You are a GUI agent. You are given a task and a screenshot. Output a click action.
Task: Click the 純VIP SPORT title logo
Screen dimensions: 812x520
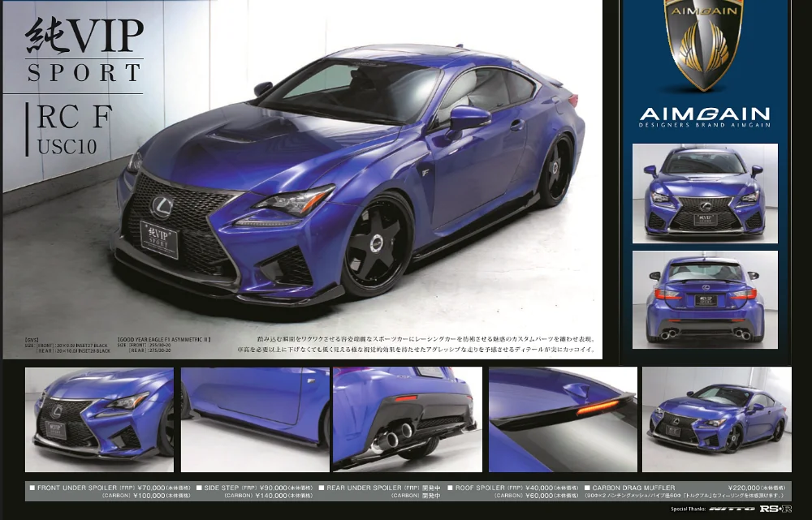click(84, 50)
